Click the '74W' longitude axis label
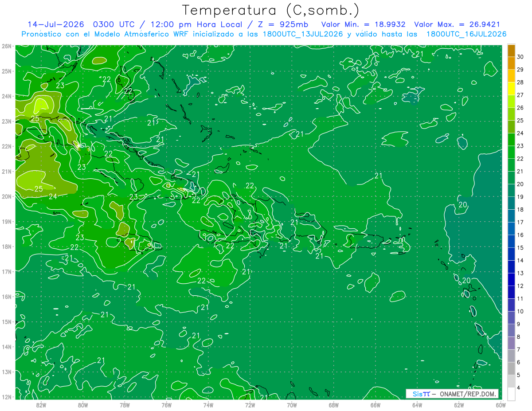This screenshot has height=411, width=532. click(208, 405)
